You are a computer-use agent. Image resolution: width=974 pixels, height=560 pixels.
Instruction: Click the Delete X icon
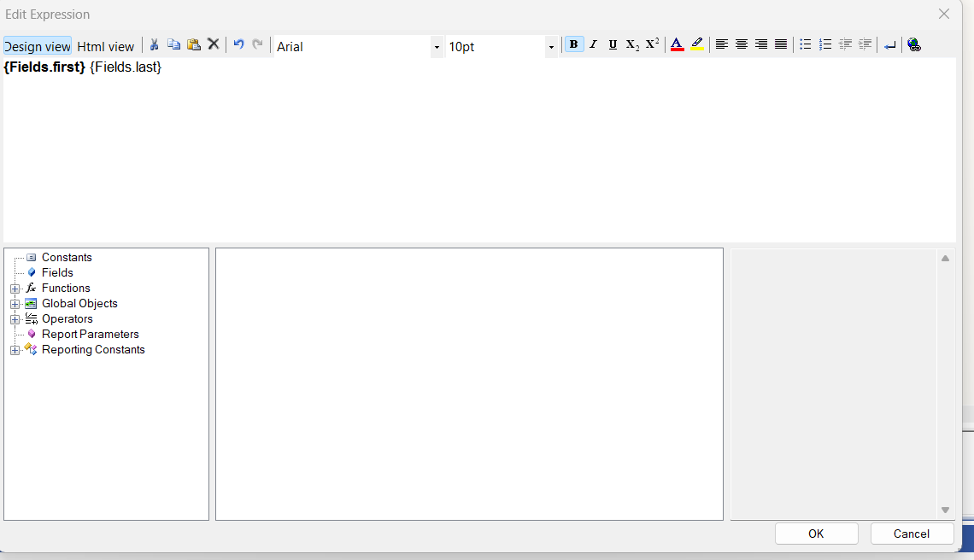[x=214, y=45]
